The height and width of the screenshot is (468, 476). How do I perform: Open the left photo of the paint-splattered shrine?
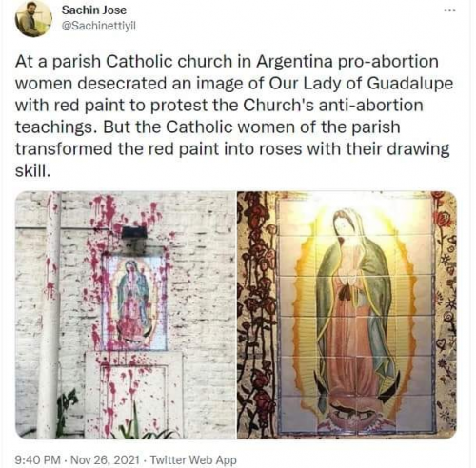pyautogui.click(x=126, y=315)
